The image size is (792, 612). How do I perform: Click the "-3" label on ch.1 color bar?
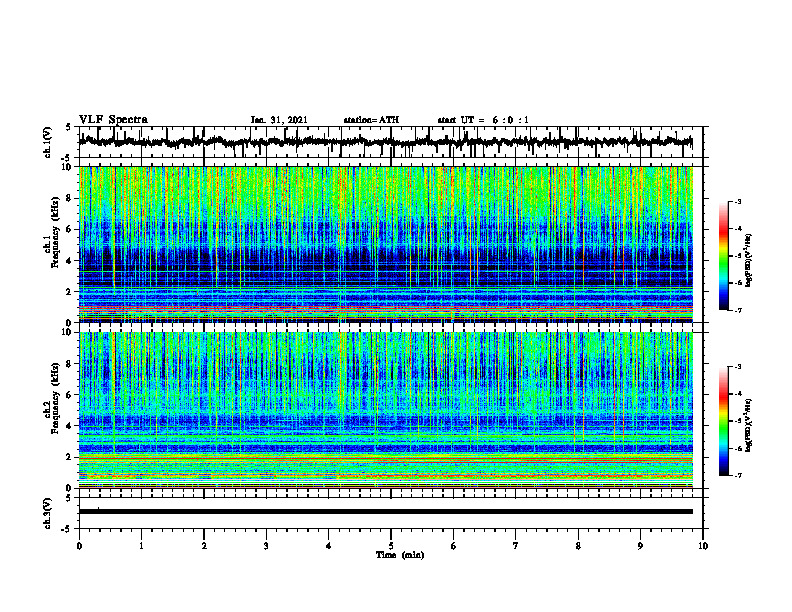(738, 201)
